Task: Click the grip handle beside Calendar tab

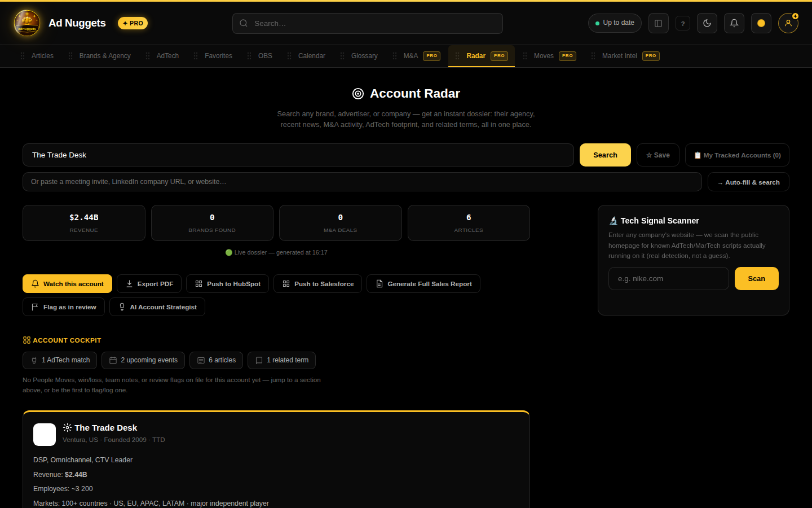Action: click(289, 56)
